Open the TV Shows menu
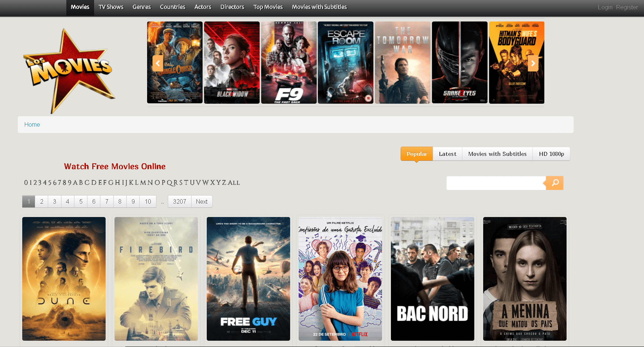The height and width of the screenshot is (347, 644). click(x=111, y=7)
